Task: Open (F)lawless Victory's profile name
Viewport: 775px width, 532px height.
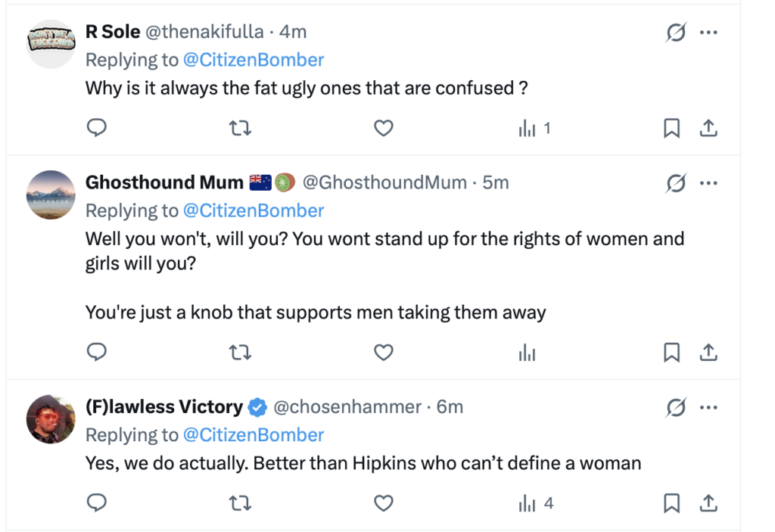Action: (163, 407)
